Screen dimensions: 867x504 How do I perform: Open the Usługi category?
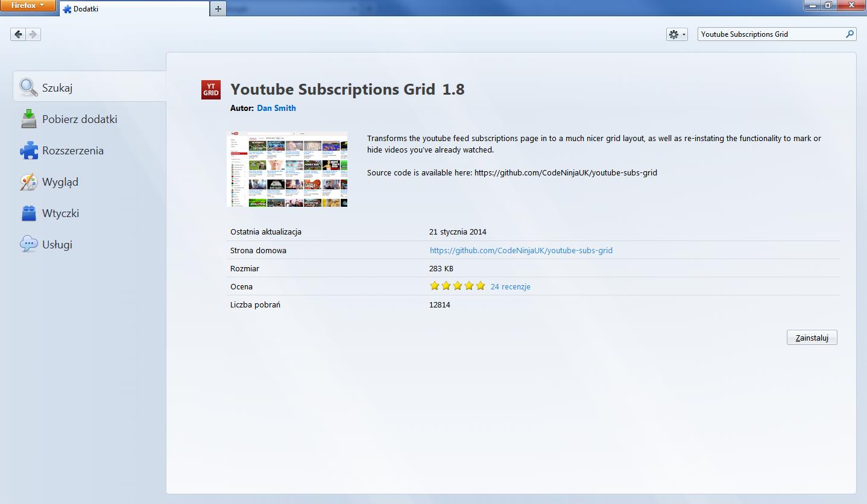coord(89,244)
